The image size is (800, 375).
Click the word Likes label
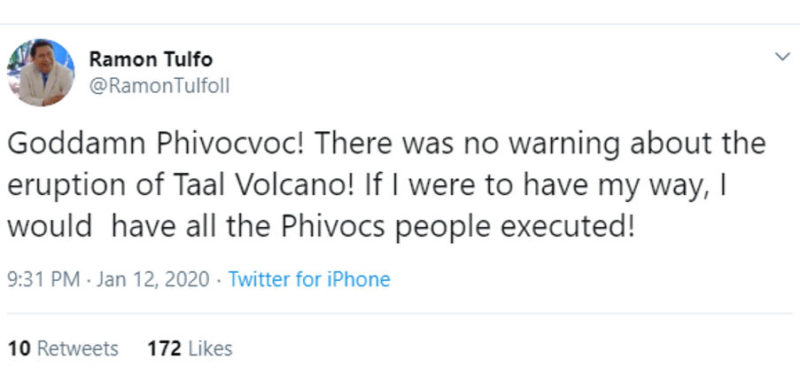tap(210, 349)
